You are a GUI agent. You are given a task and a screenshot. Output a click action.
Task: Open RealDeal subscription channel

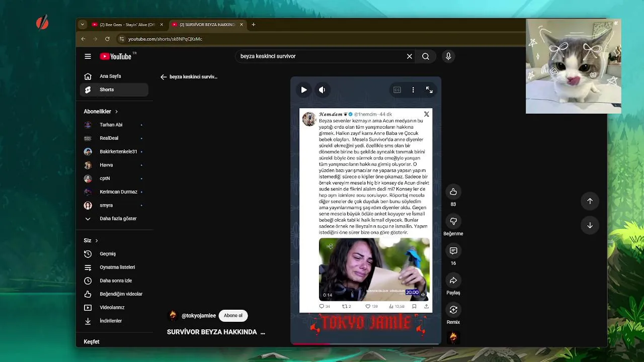coord(114,138)
